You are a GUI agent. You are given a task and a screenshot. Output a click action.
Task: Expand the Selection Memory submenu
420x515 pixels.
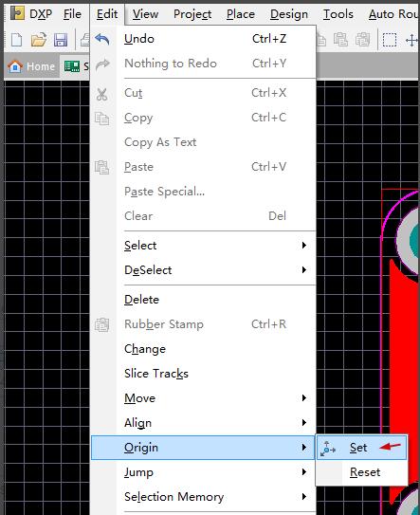[x=203, y=497]
